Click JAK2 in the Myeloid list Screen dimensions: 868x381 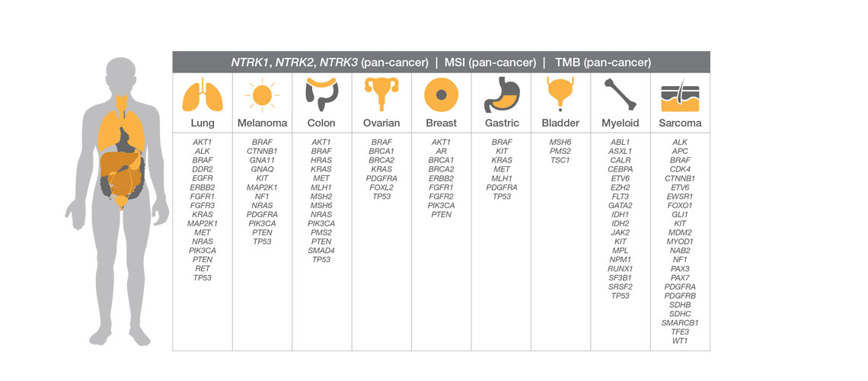[621, 232]
